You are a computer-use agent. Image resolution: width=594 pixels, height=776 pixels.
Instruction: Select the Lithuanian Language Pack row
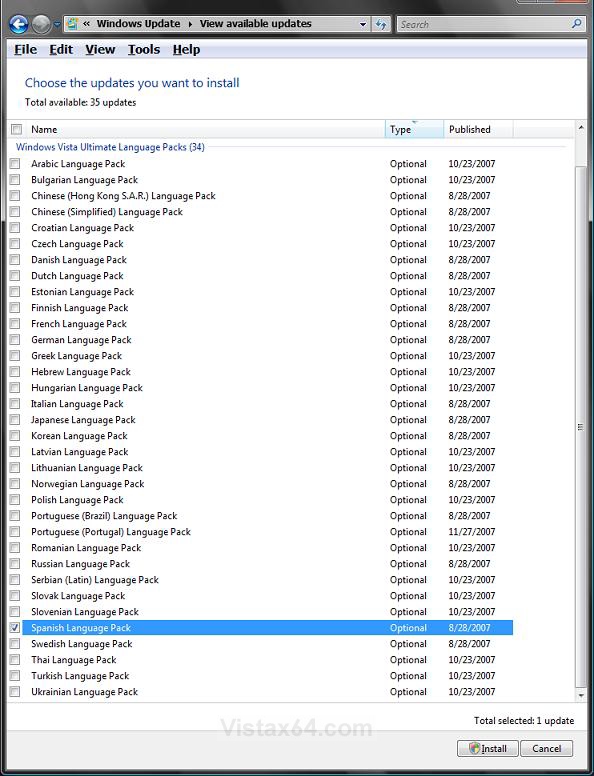coord(267,468)
